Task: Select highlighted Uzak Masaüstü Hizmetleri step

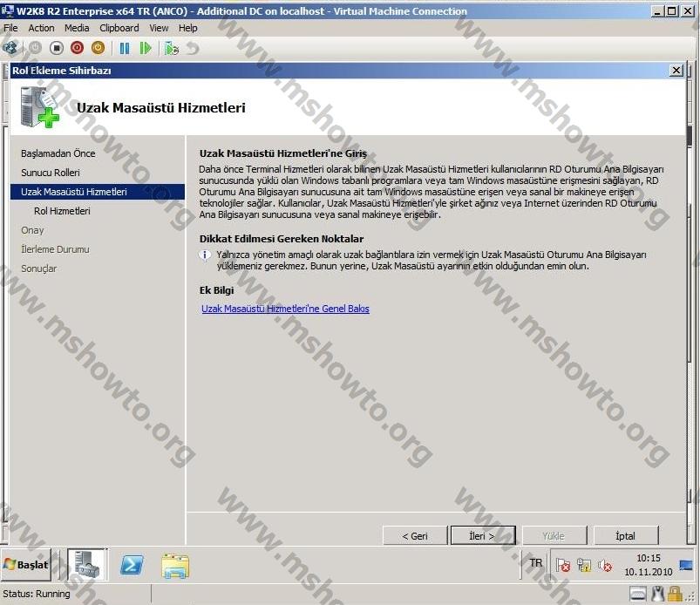Action: [x=98, y=192]
